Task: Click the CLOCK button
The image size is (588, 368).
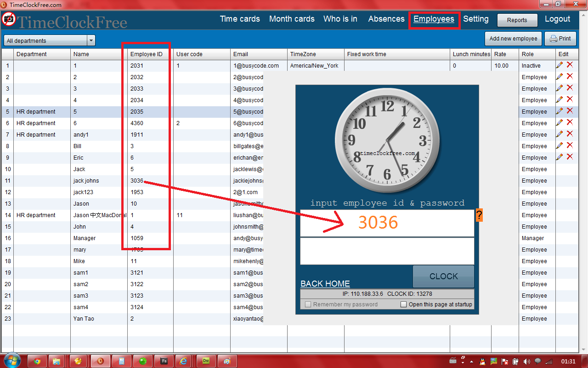Action: click(x=443, y=276)
